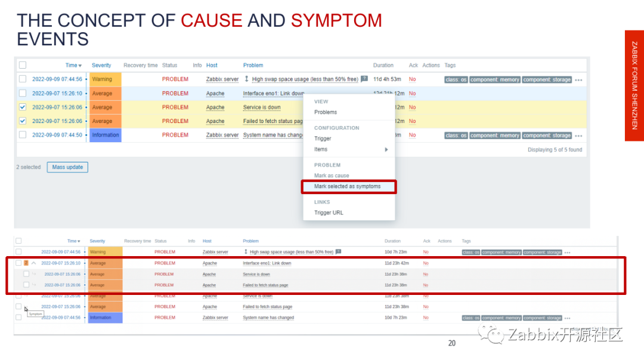The width and height of the screenshot is (644, 363).
Task: Open lower time link 2022-09-07 15:26:10
Action: [61, 263]
